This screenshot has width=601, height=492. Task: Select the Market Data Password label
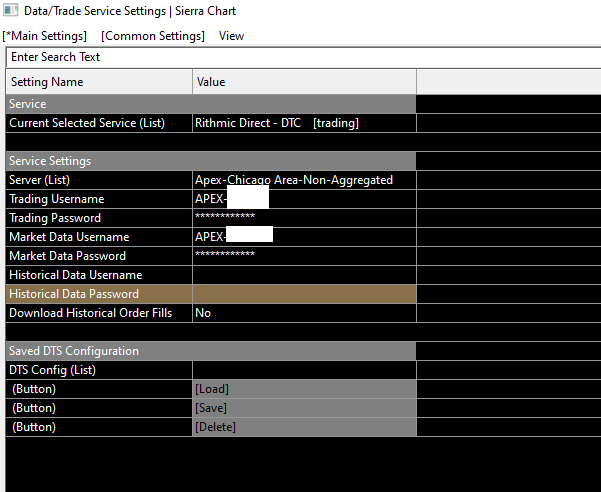[67, 256]
